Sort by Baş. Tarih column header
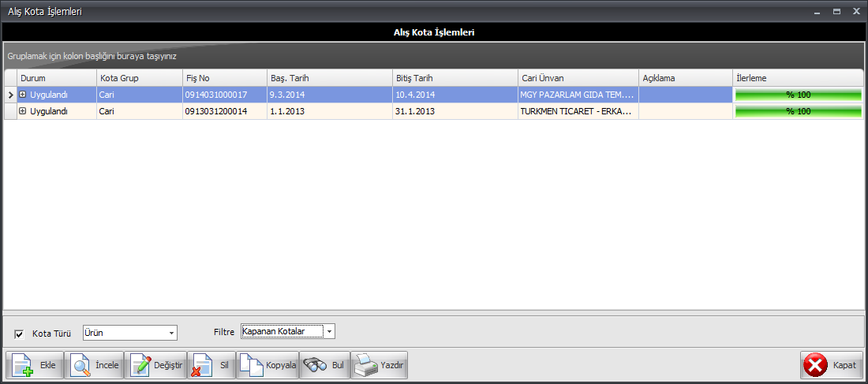Viewport: 868px width, 384px height. (327, 78)
